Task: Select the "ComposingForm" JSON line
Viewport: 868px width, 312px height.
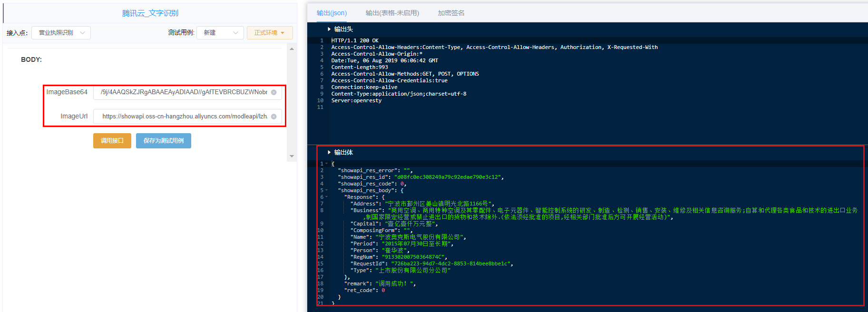Action: point(381,230)
